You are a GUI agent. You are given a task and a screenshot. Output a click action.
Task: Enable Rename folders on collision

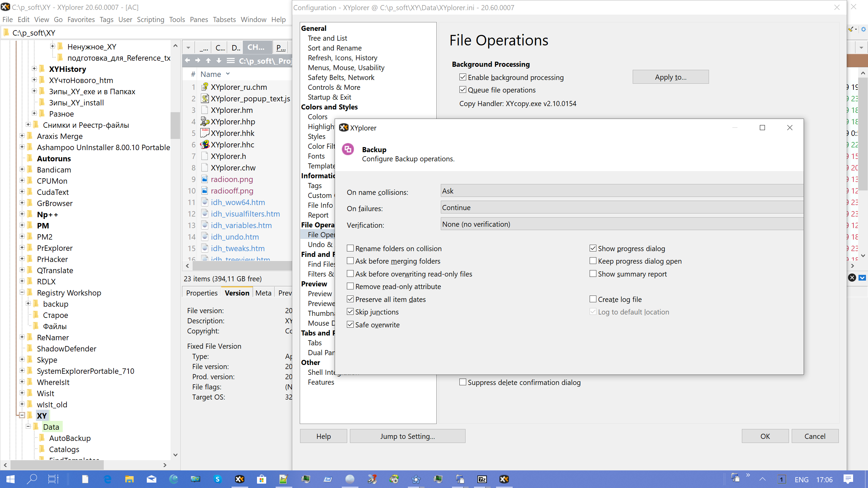coord(350,248)
